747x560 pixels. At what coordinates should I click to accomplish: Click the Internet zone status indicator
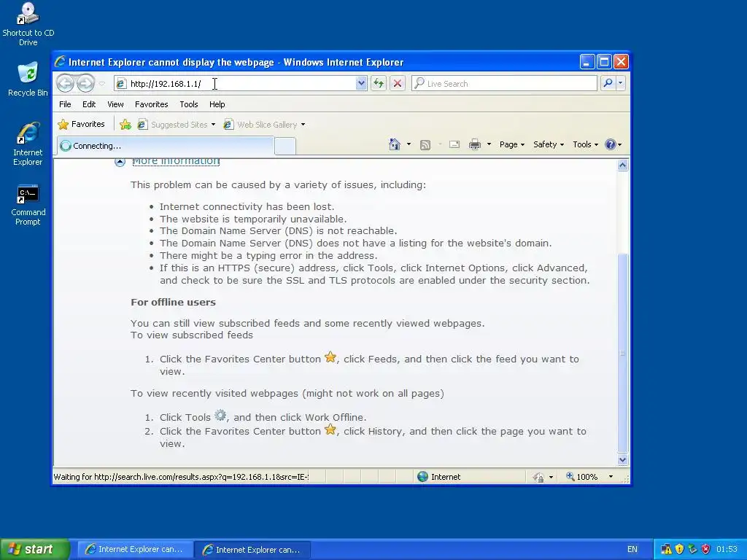coord(438,477)
